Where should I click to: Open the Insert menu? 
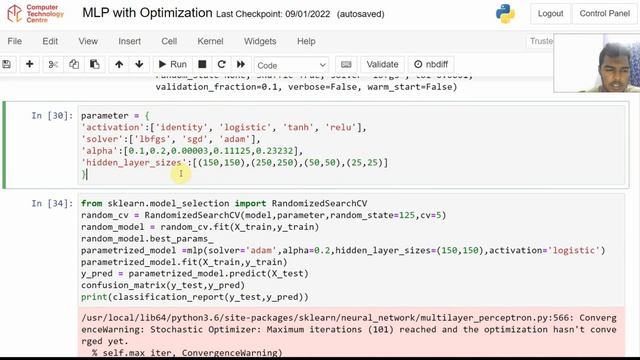(x=129, y=41)
